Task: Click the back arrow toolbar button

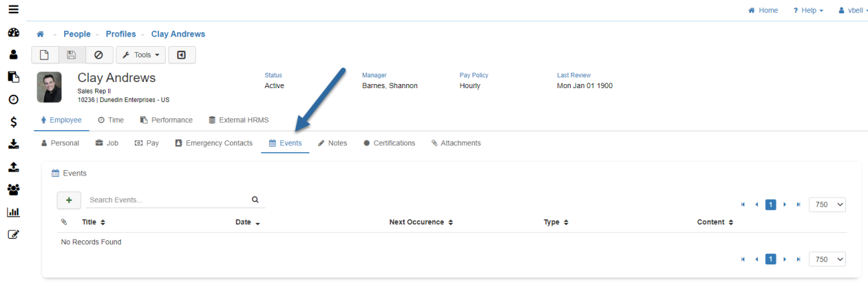Action: tap(182, 55)
